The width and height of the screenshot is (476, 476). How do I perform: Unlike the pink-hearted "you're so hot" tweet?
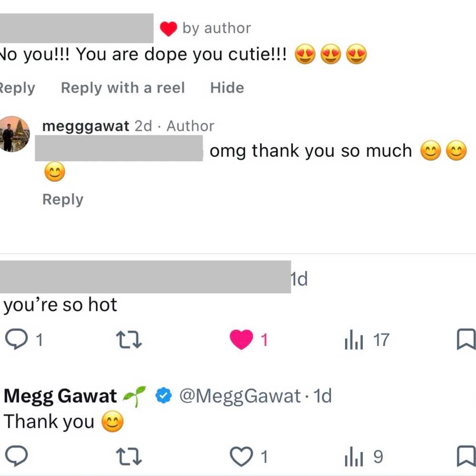241,340
